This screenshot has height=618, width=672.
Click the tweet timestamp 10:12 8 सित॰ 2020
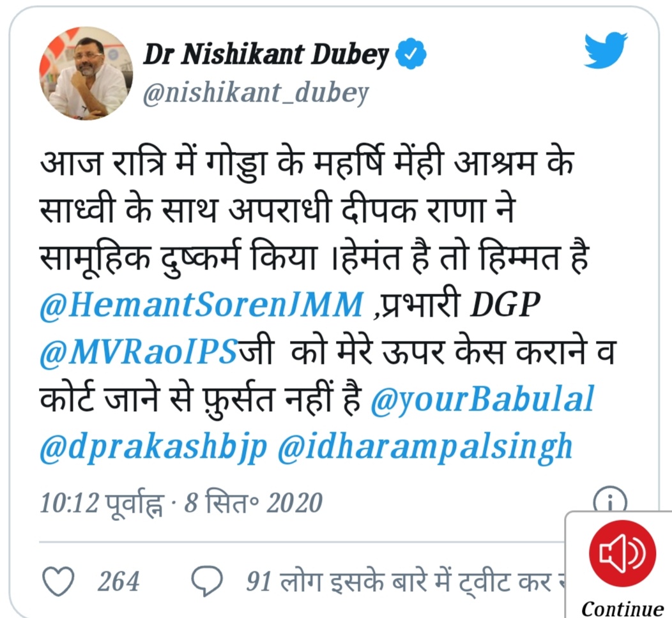(181, 503)
